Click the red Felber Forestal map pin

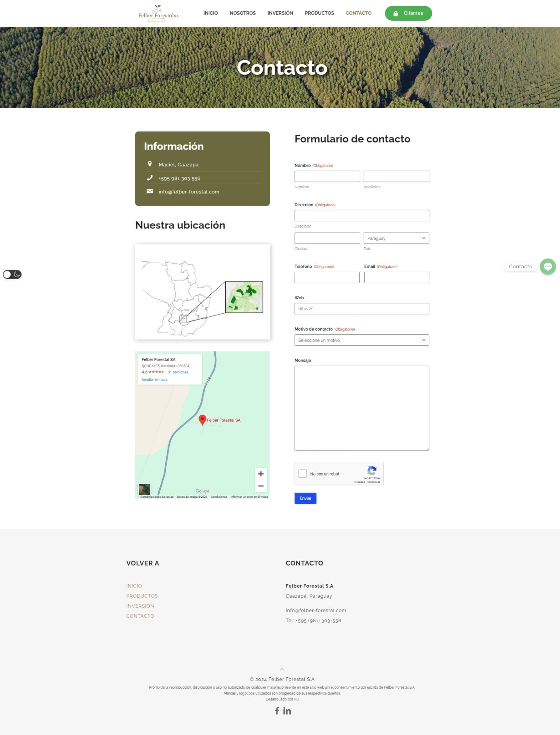(x=202, y=419)
